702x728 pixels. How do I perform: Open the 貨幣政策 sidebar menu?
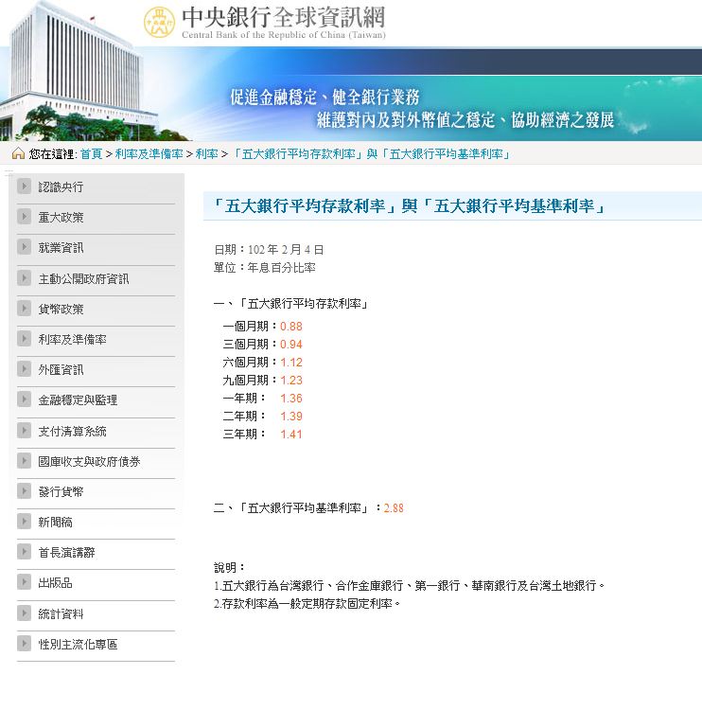[61, 310]
